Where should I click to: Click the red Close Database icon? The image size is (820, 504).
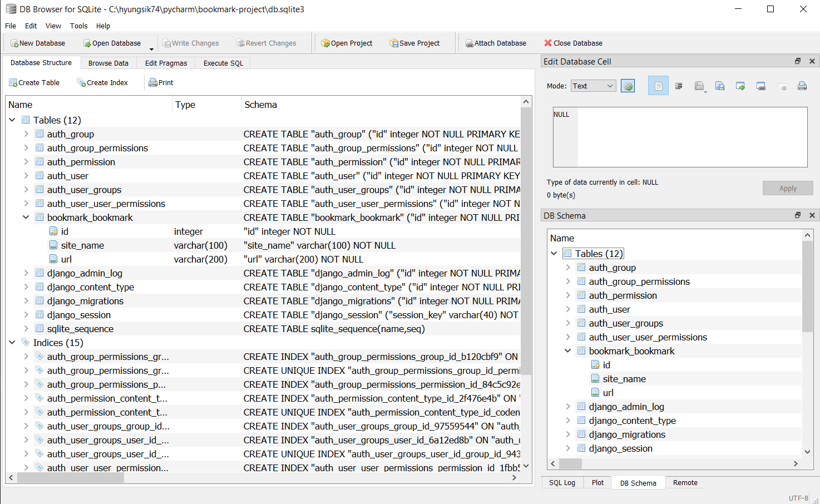pos(548,43)
